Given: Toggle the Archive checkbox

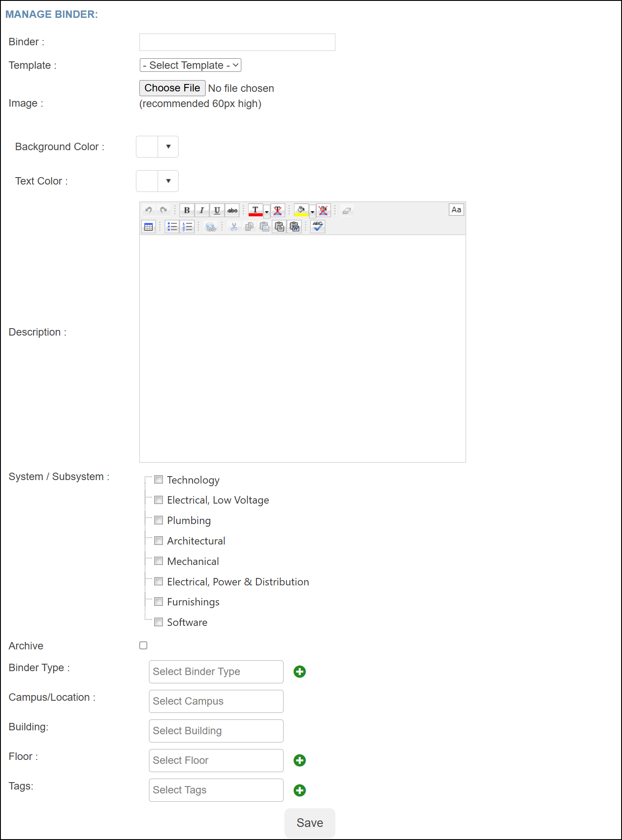Looking at the screenshot, I should (143, 645).
